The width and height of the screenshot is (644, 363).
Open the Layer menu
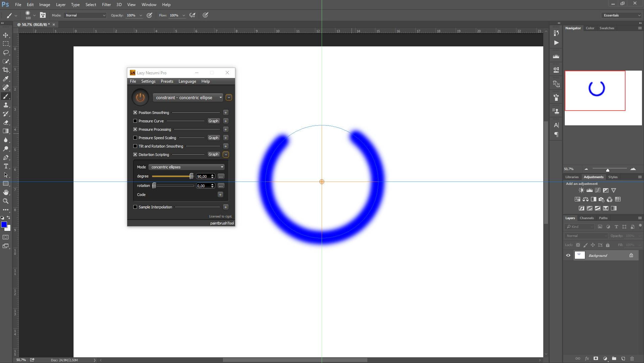tap(61, 5)
